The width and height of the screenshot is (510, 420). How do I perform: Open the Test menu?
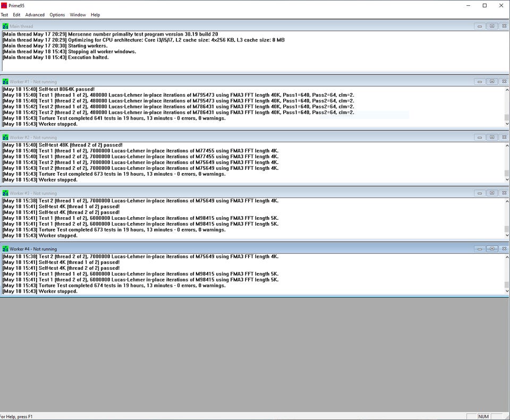coord(4,15)
